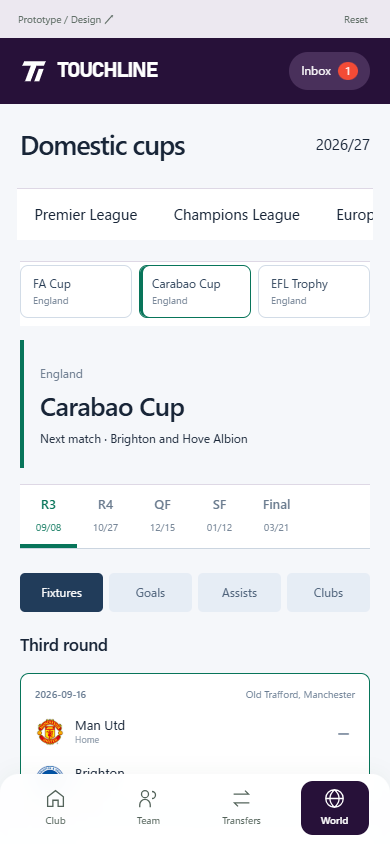
Task: Open the Champions League tab
Action: pos(237,215)
